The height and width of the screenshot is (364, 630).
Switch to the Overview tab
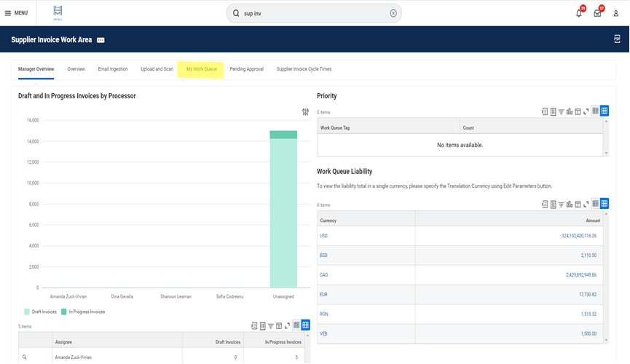pyautogui.click(x=76, y=69)
